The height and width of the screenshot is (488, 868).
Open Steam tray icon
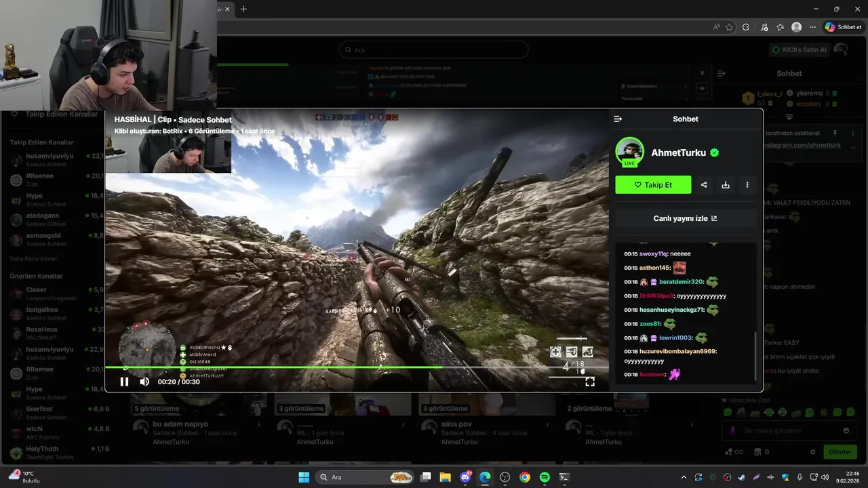[x=741, y=477]
